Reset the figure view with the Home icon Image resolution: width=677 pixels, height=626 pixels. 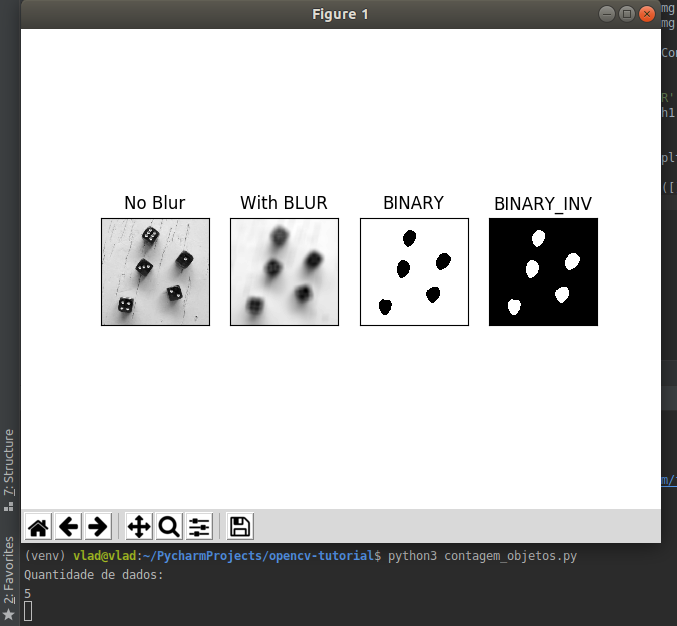[x=38, y=527]
